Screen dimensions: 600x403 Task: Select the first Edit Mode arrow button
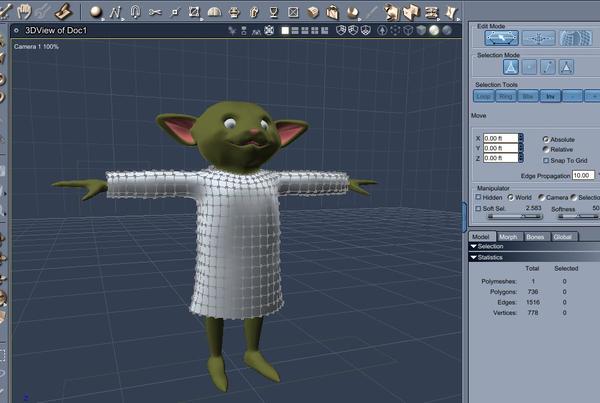pyautogui.click(x=502, y=38)
